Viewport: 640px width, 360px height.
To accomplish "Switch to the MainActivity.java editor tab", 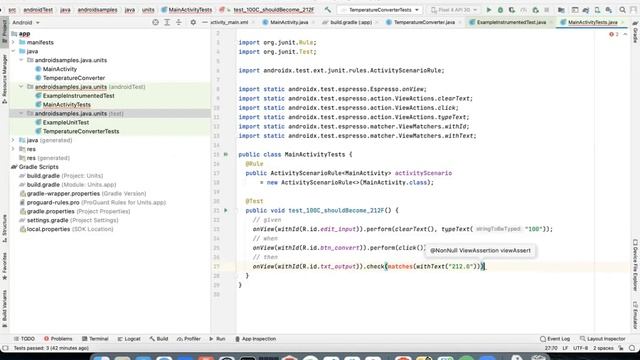I will (288, 22).
